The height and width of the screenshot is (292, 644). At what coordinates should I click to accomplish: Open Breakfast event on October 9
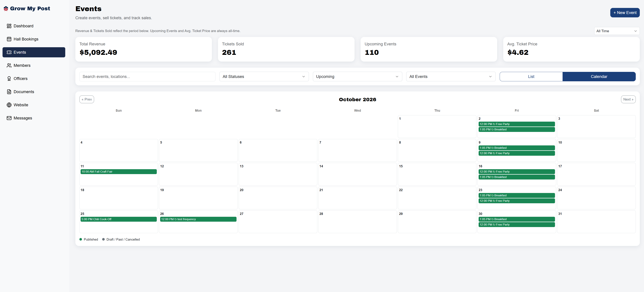click(x=517, y=148)
